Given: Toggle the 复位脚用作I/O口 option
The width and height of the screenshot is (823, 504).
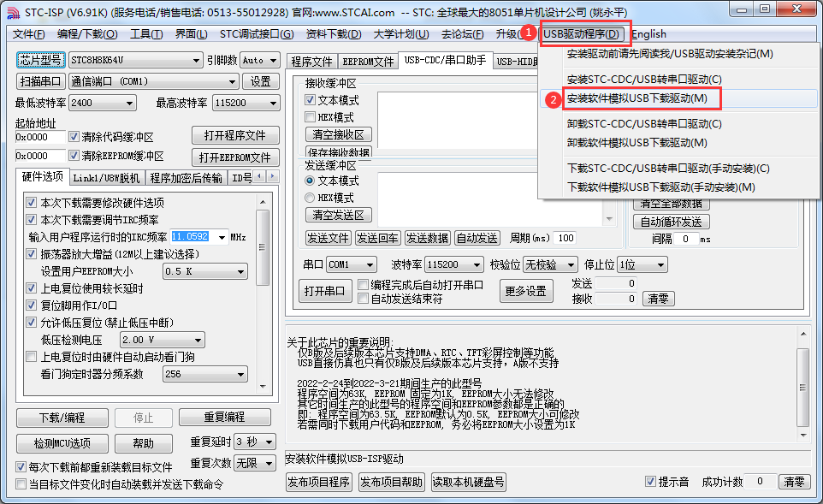Looking at the screenshot, I should coord(32,305).
